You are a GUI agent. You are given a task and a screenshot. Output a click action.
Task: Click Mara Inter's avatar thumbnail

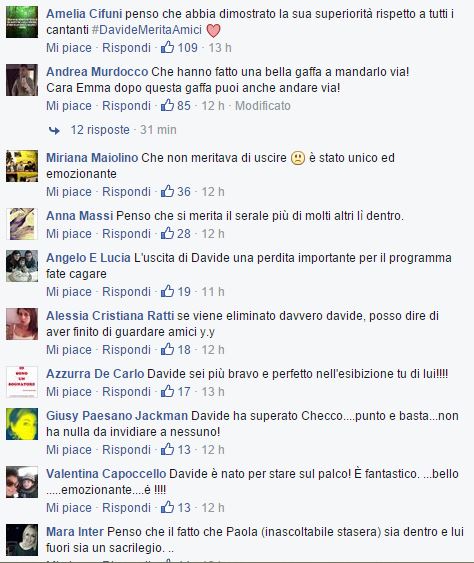click(22, 540)
